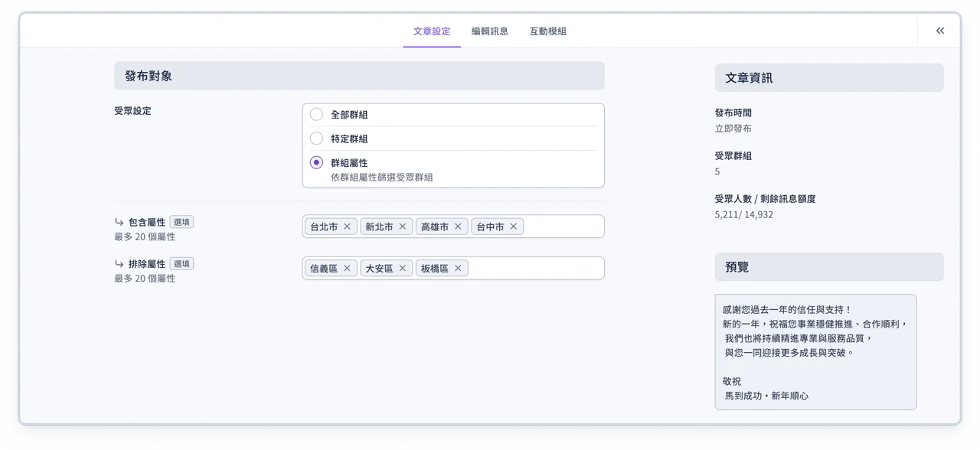
Task: Click the 依群組屬性篩選受眾群組 description text
Action: 382,177
